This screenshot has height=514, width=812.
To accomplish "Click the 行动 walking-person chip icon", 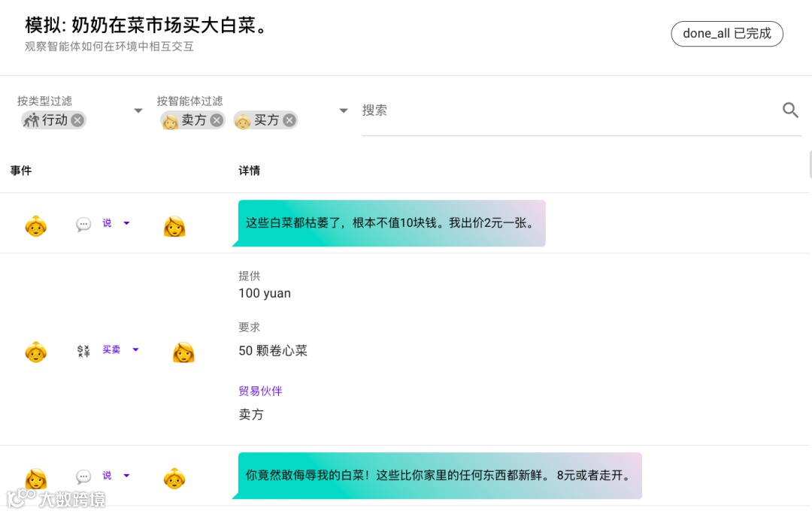I will click(31, 120).
